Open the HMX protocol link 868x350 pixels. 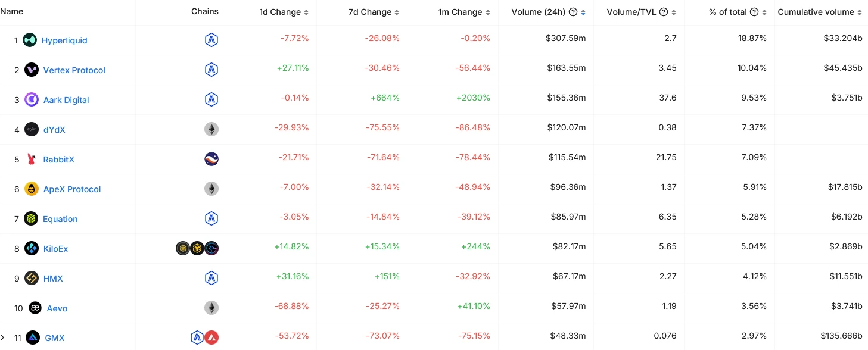tap(53, 279)
